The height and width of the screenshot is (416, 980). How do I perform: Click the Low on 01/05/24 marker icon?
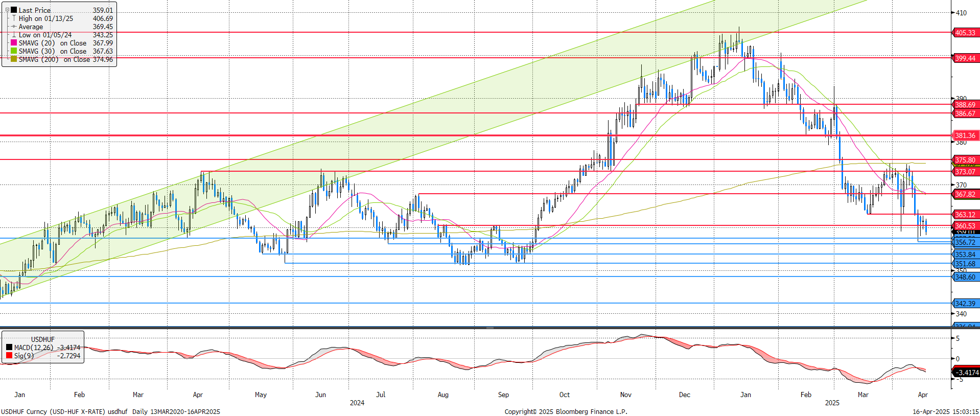pos(14,35)
